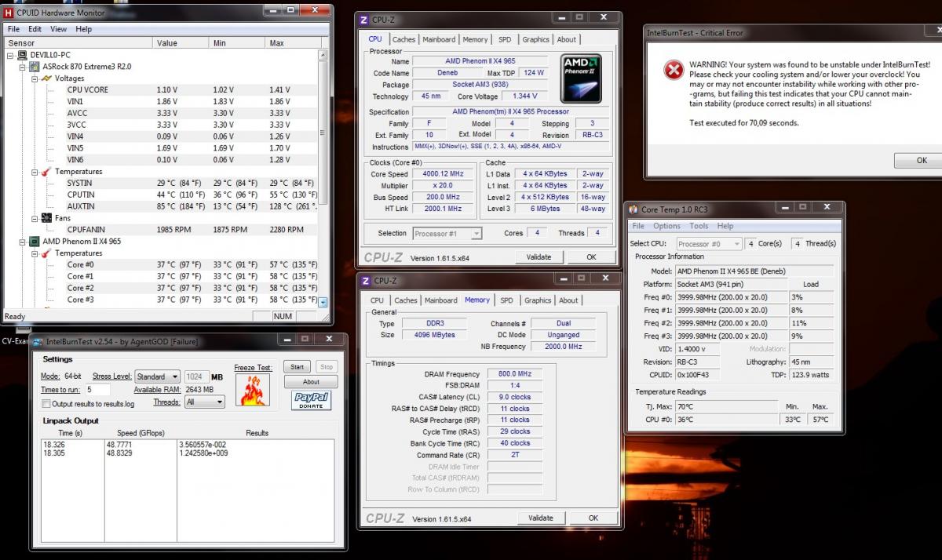Click OK in the CPU-Z Timings window
The image size is (942, 560).
point(593,518)
